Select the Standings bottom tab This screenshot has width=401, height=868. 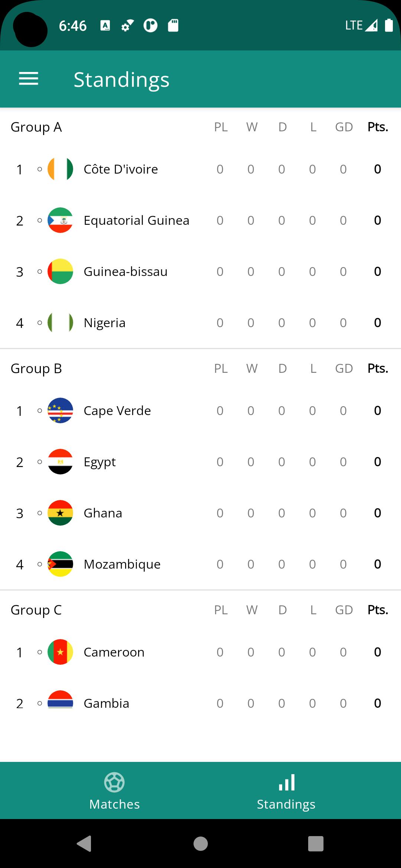coord(286,790)
